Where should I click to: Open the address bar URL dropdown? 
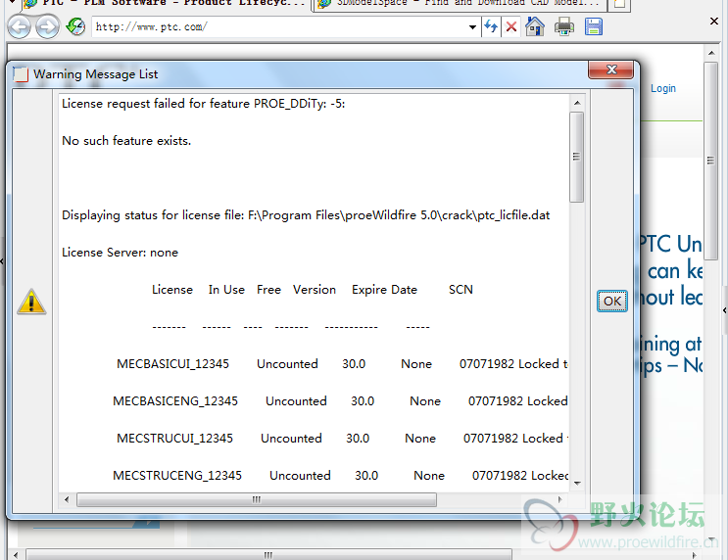pos(472,26)
